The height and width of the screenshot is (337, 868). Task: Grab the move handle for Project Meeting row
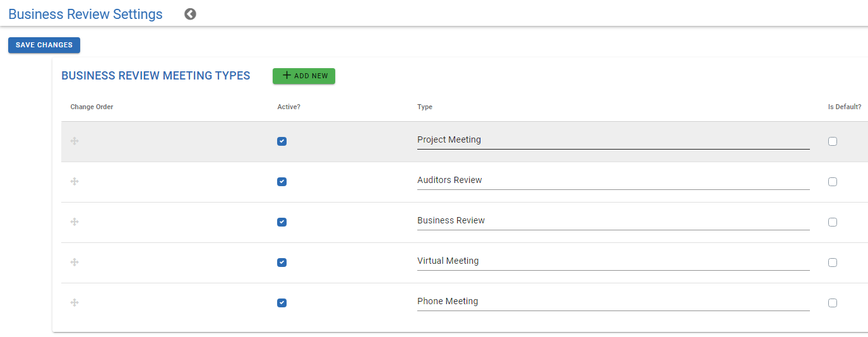(x=74, y=141)
